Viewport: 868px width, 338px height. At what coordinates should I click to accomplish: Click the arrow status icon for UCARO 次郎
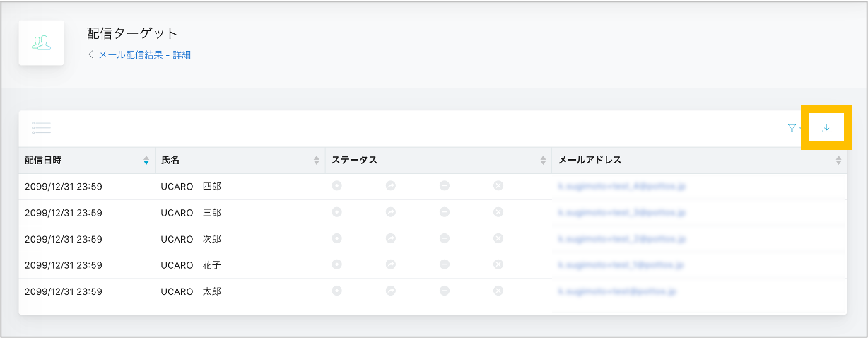tap(391, 238)
